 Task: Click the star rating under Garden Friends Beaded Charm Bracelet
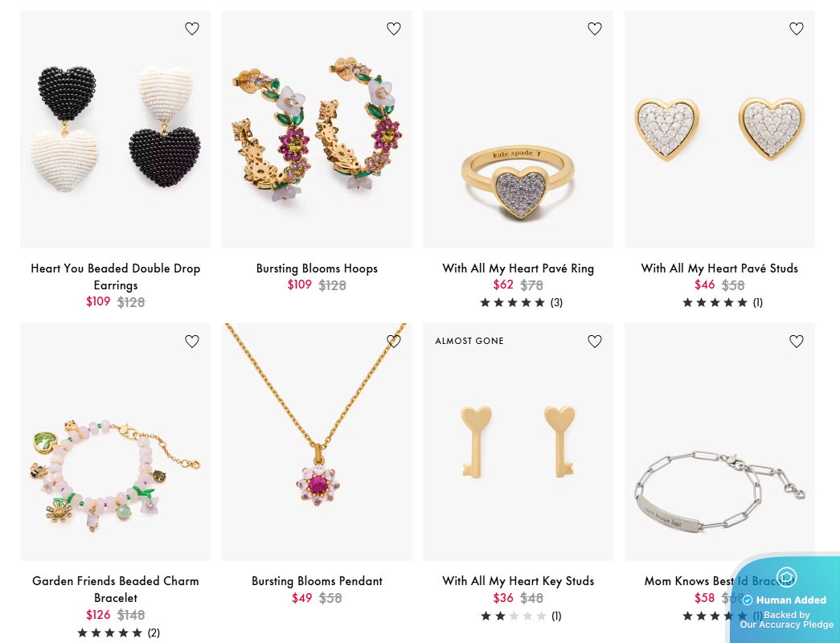coord(110,633)
